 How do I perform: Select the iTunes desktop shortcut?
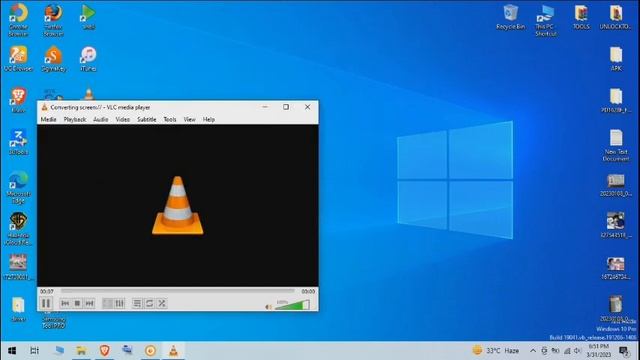[88, 59]
